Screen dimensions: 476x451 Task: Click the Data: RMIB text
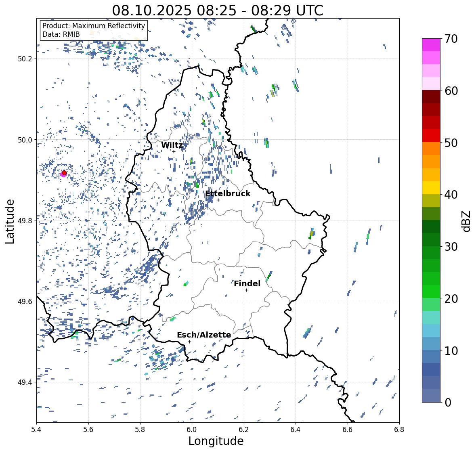point(61,34)
